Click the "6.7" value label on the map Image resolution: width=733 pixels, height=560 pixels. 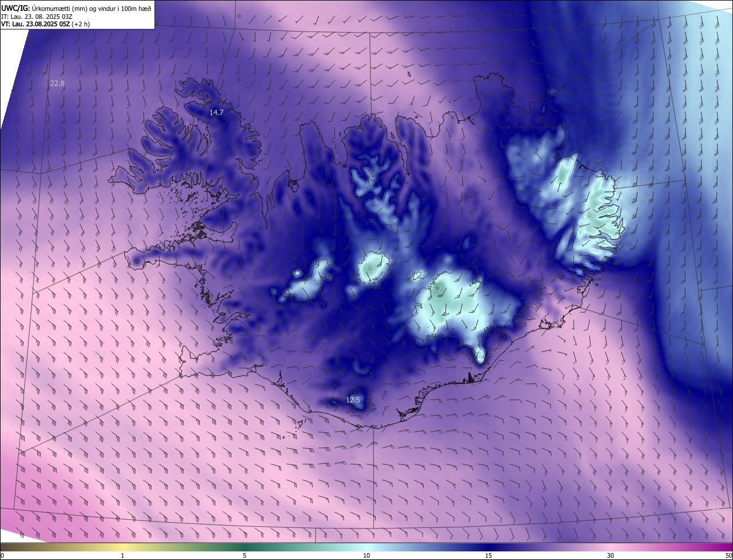pos(437,289)
